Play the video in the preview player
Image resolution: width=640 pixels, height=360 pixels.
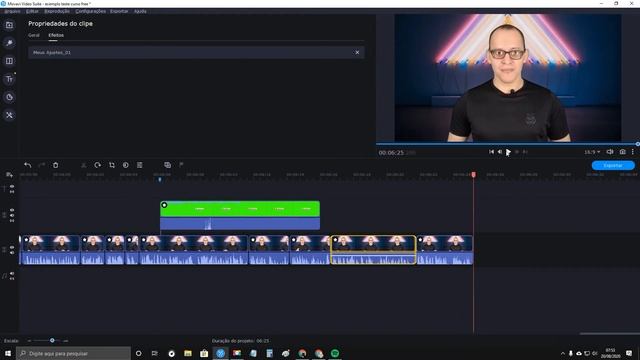(508, 152)
